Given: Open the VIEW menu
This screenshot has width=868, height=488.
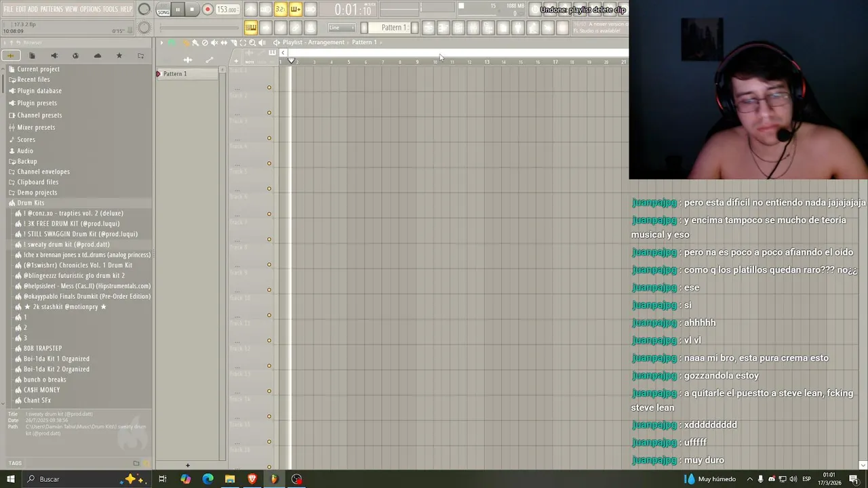Looking at the screenshot, I should click(x=71, y=9).
